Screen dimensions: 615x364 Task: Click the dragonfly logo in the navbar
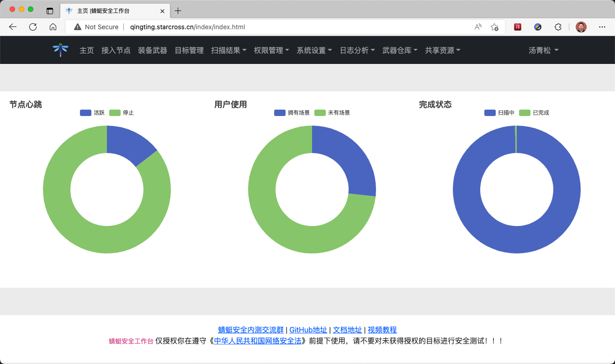[x=60, y=49]
